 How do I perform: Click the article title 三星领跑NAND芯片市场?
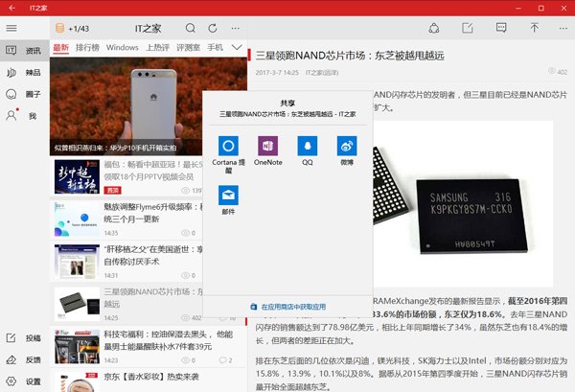350,56
